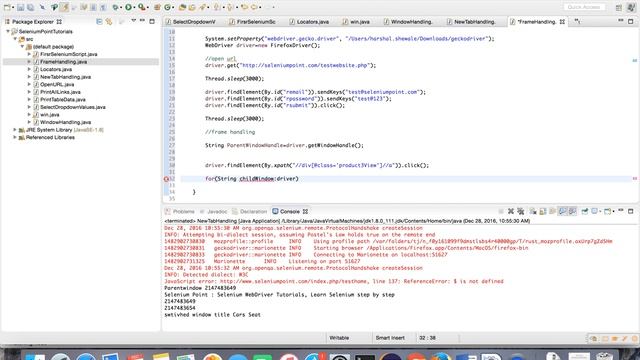Click the Debug bug icon
Image resolution: width=640 pixels, height=360 pixels.
pyautogui.click(x=116, y=7)
